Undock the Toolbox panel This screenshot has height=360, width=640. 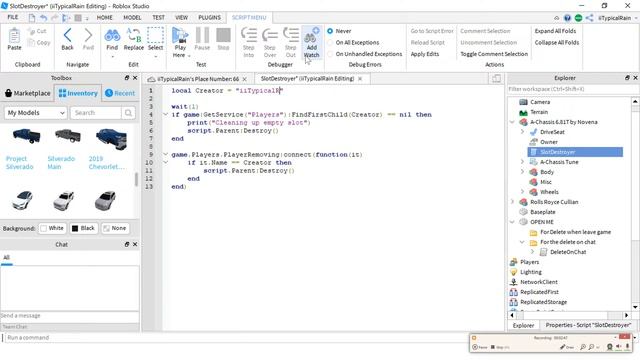click(127, 78)
